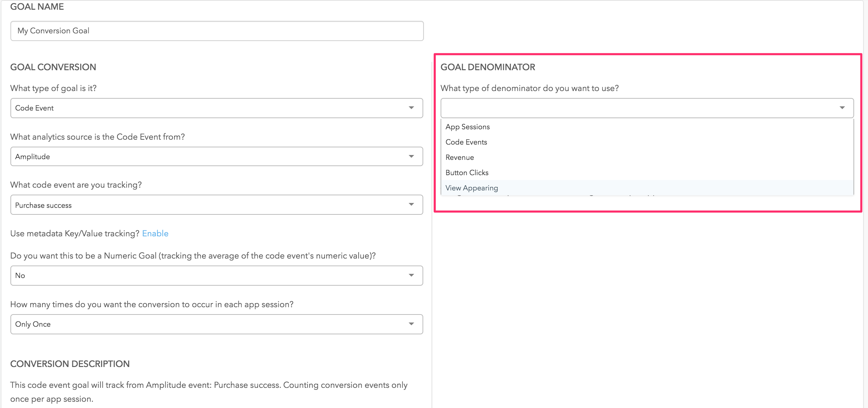Click arrow on Amplitude dropdown
The height and width of the screenshot is (408, 868).
(x=411, y=156)
